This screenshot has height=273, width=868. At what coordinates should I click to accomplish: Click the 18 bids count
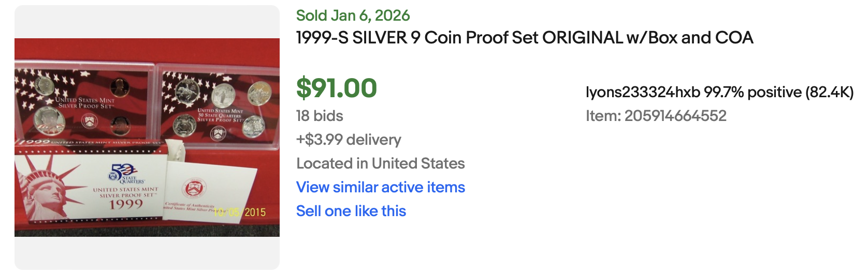[320, 116]
